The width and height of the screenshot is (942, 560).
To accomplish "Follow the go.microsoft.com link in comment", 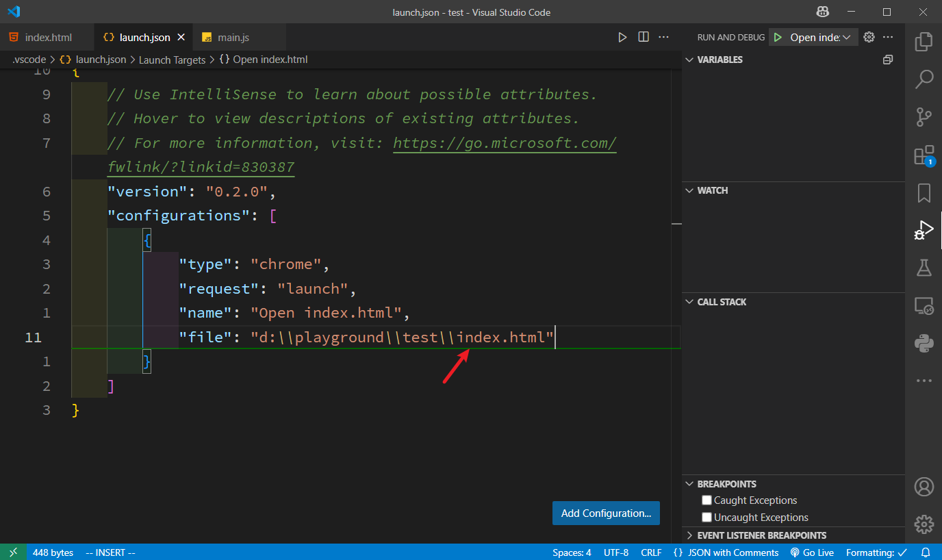I will click(505, 143).
